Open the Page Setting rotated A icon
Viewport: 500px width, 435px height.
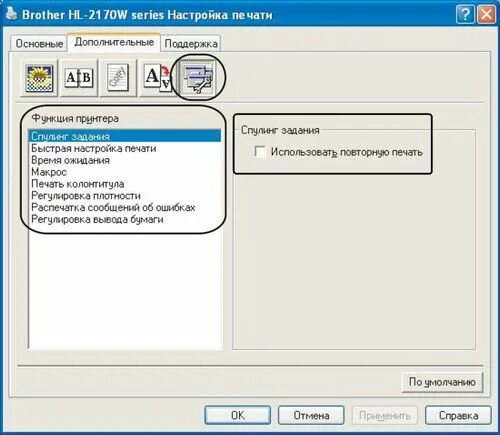pos(157,78)
